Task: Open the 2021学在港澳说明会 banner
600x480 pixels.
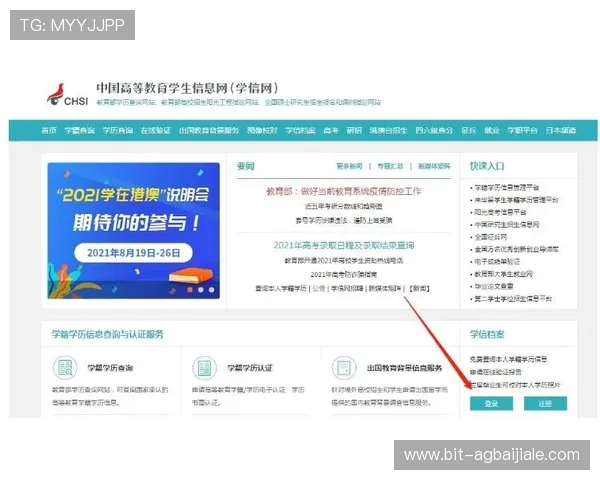Action: click(x=134, y=230)
